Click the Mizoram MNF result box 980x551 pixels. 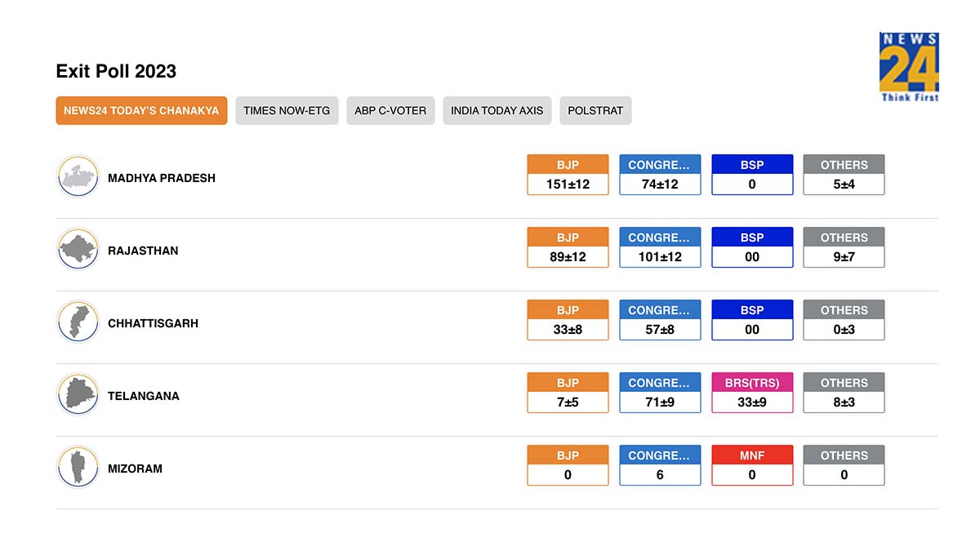coord(752,465)
